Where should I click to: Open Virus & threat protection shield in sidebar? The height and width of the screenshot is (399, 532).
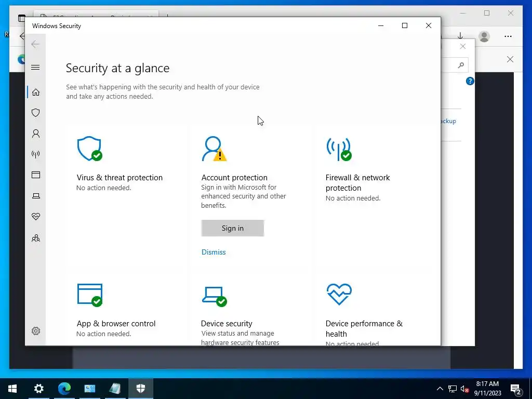click(x=36, y=113)
